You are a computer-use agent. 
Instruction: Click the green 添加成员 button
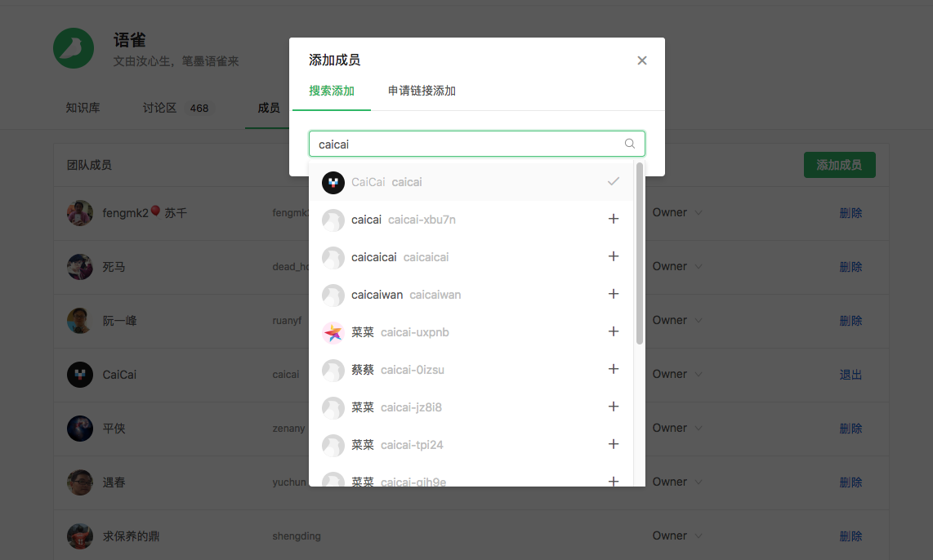(x=839, y=165)
